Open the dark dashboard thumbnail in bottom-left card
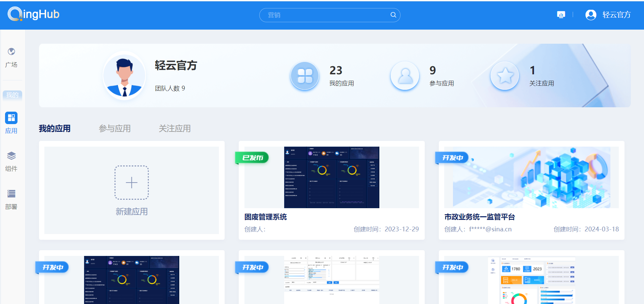Image resolution: width=644 pixels, height=304 pixels. [131, 280]
